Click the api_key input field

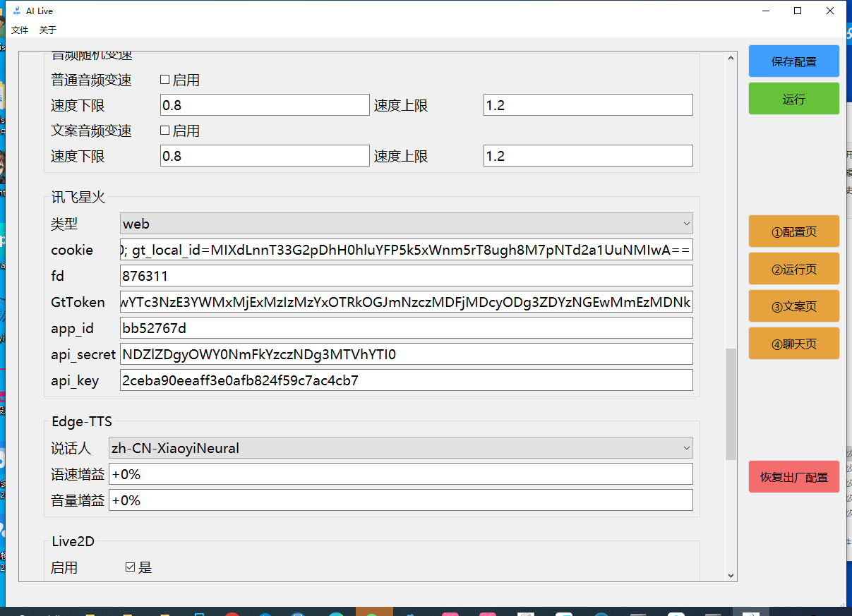click(x=406, y=380)
